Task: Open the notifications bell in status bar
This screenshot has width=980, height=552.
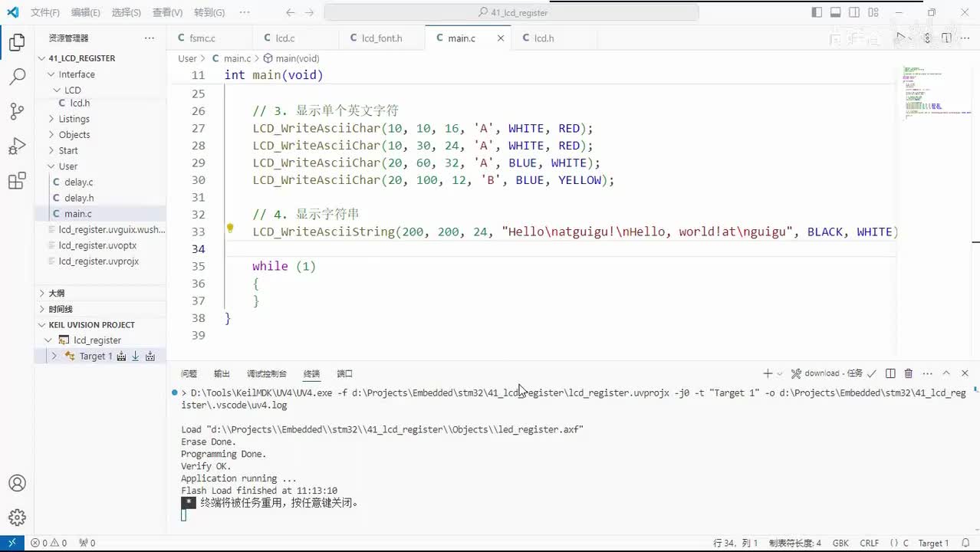Action: click(x=965, y=543)
